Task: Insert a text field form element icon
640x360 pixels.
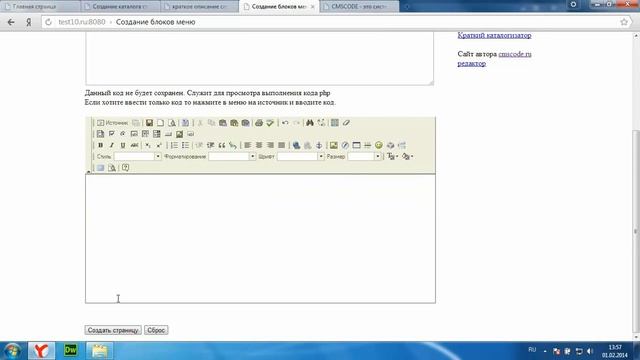Action: [134, 134]
